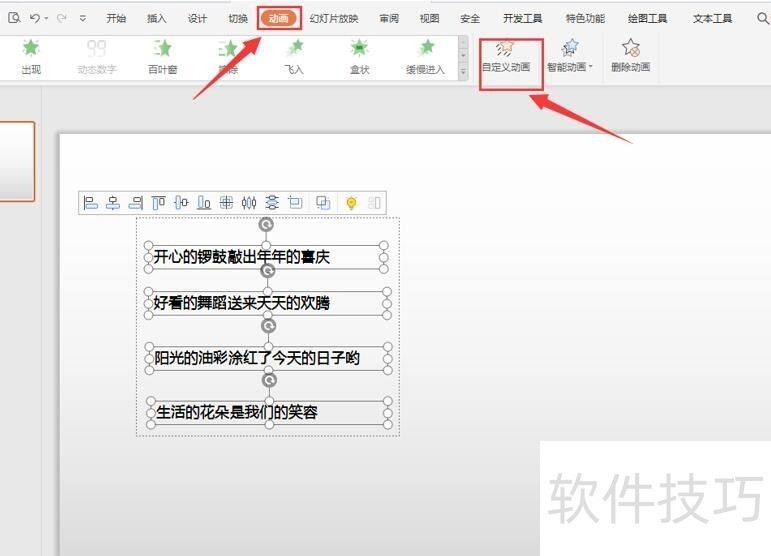Select text box 生活的花朵是我们的笑容
771x556 pixels.
269,412
